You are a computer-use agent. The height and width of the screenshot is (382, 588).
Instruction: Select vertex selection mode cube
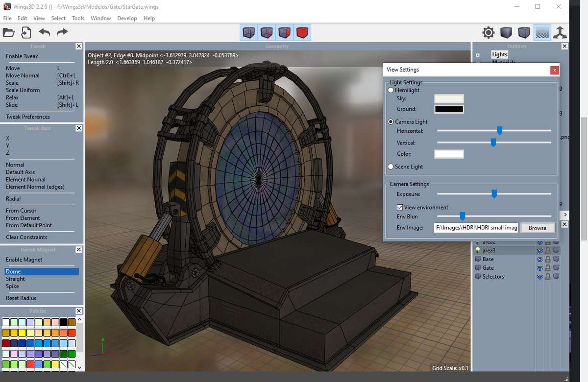click(x=249, y=33)
